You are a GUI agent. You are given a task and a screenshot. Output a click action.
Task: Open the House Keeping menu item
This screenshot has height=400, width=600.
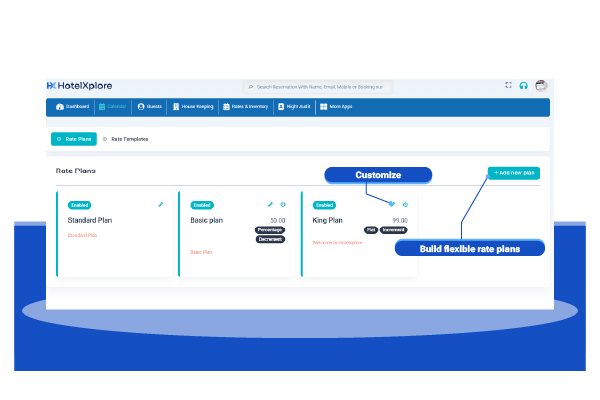click(193, 106)
